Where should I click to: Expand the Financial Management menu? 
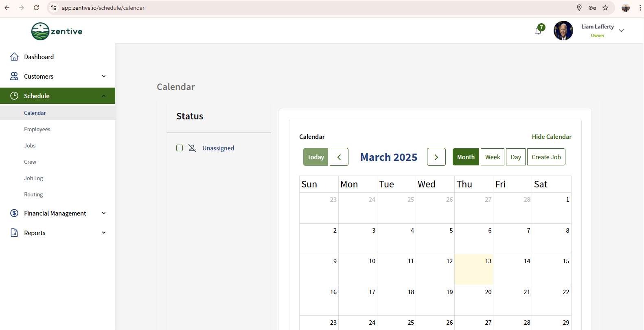pos(104,213)
